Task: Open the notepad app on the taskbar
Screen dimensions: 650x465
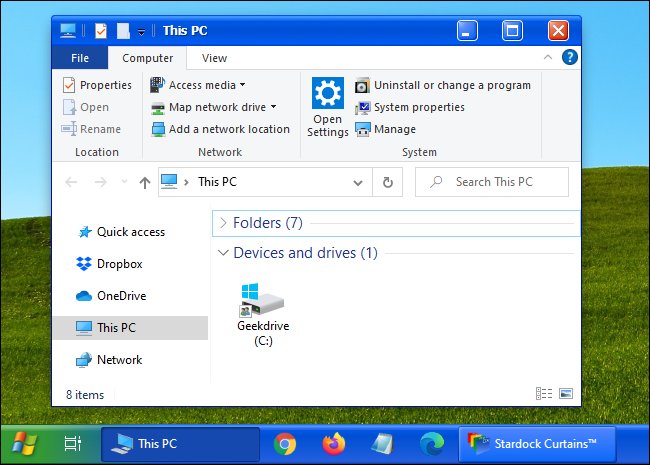Action: pyautogui.click(x=382, y=444)
